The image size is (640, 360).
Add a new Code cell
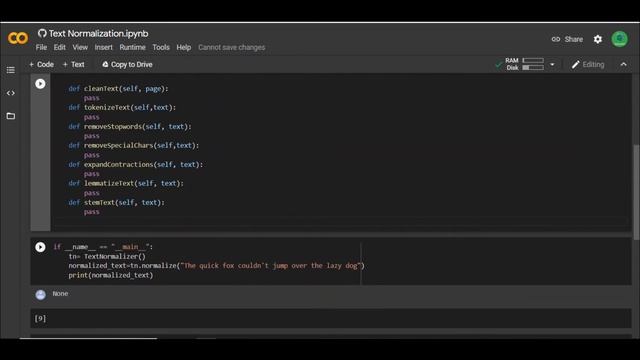(x=42, y=64)
